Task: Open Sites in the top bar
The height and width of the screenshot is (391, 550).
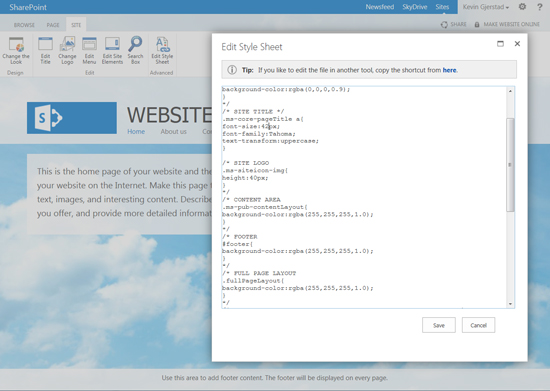Action: coord(442,7)
